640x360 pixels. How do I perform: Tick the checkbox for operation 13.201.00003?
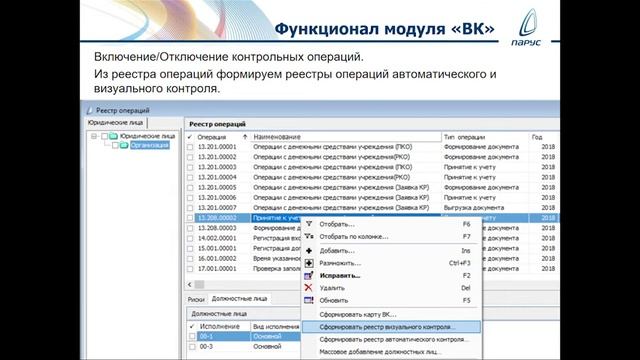click(x=190, y=167)
